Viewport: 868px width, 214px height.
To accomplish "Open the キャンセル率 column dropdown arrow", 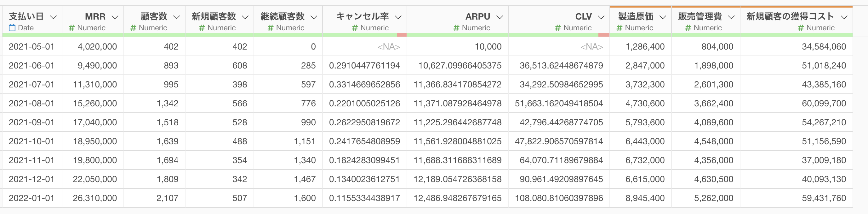I will click(398, 17).
